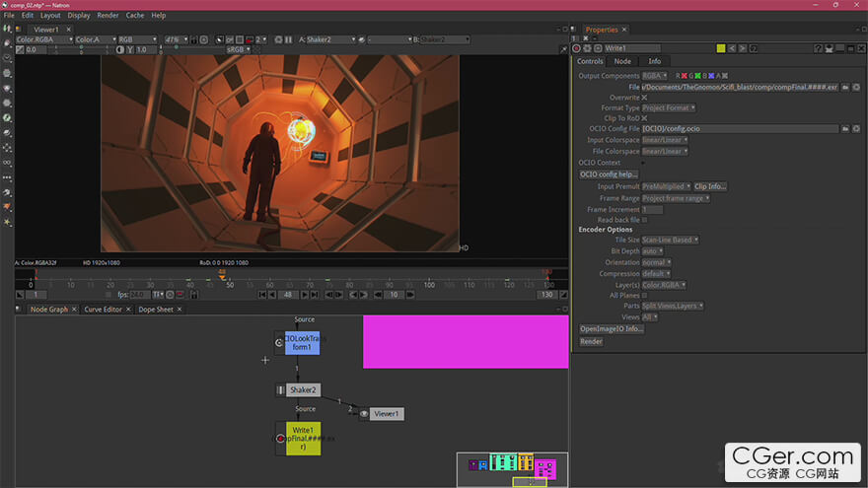The height and width of the screenshot is (488, 868).
Task: Click the current frame number field showing 48
Action: point(288,295)
